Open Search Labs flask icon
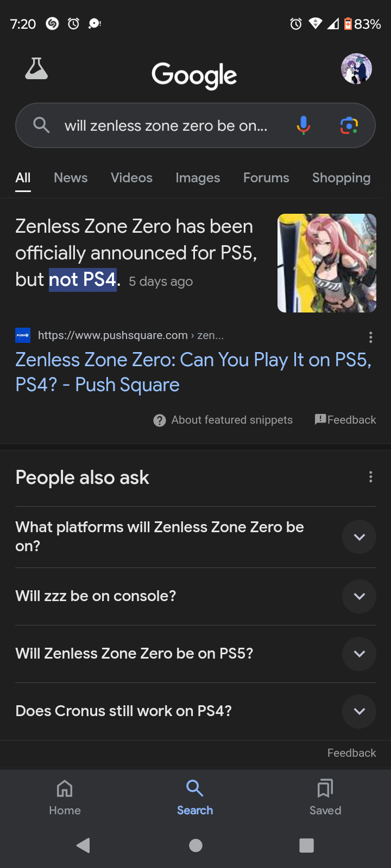Screen dimensions: 391x868 coord(36,69)
